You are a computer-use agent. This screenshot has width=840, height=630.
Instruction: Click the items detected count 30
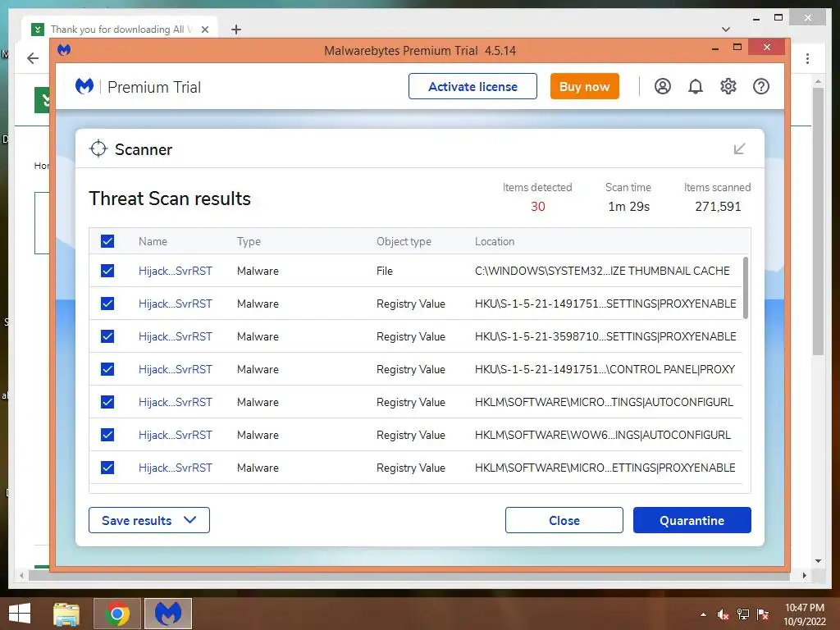538,206
